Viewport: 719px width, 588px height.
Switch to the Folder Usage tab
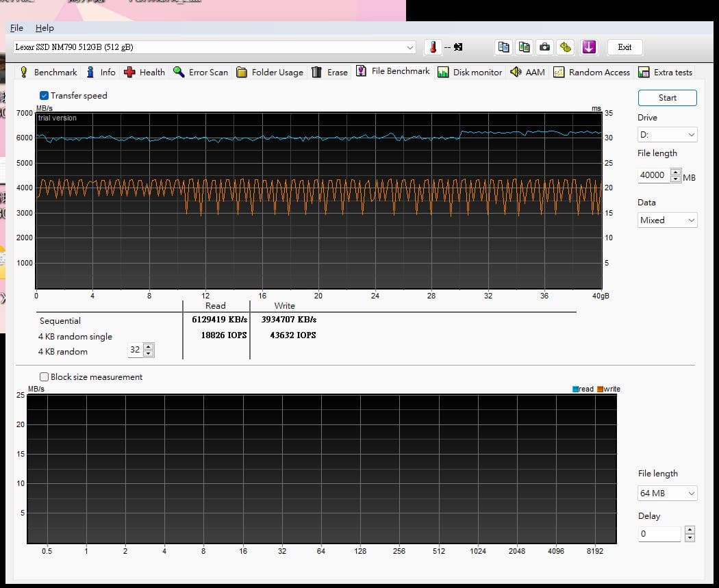coord(270,72)
